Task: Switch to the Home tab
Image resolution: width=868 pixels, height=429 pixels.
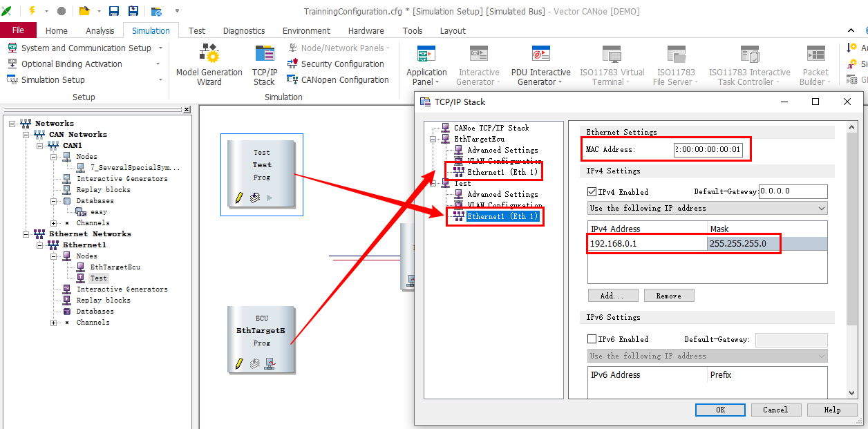Action: (56, 30)
